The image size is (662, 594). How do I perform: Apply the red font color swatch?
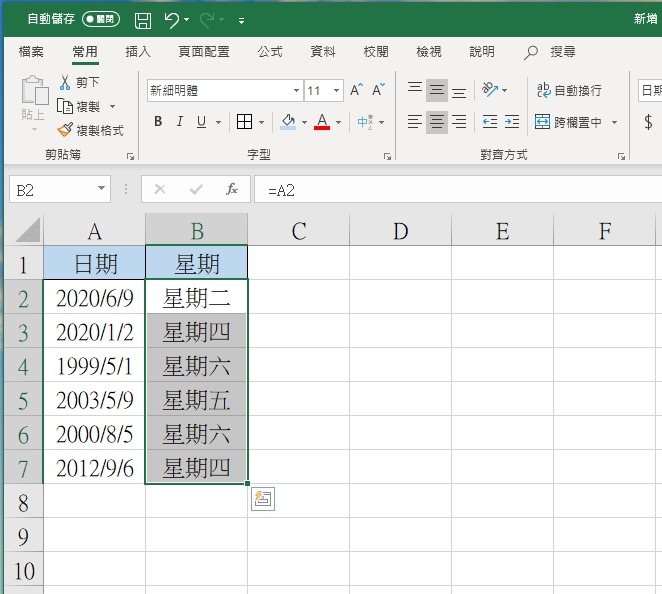(x=322, y=122)
